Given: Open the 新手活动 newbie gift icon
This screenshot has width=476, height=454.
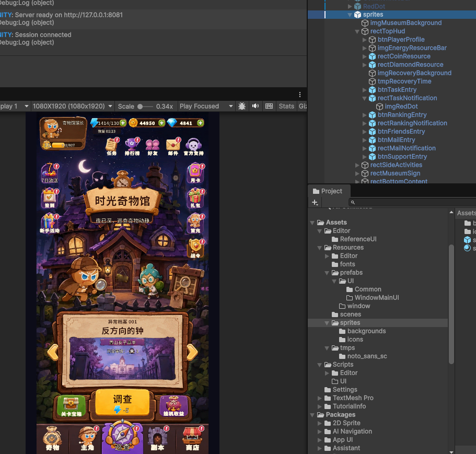Looking at the screenshot, I should tap(50, 224).
